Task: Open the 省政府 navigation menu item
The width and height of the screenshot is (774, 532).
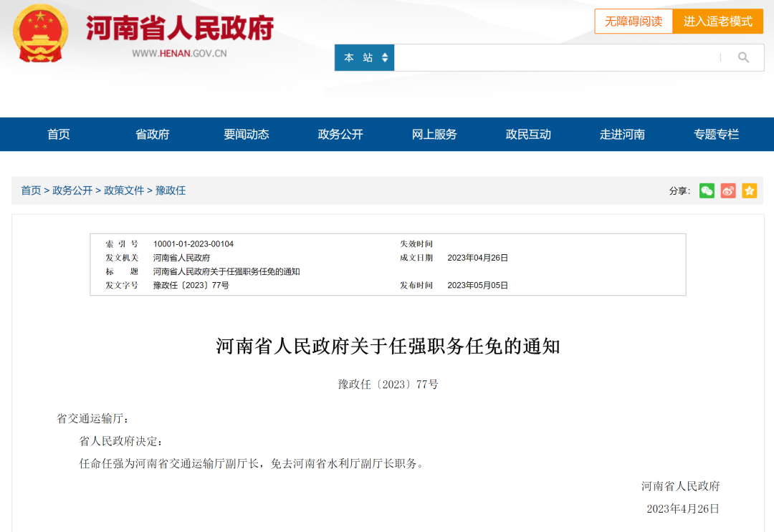Action: [153, 134]
